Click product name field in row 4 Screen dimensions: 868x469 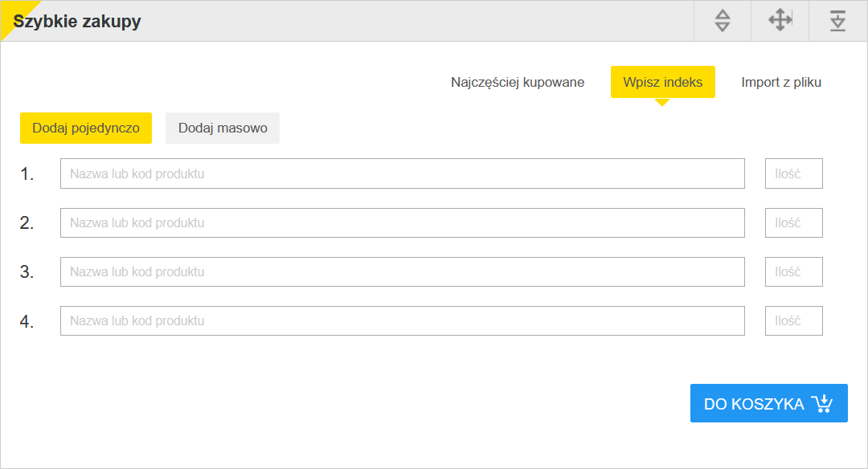coord(403,320)
